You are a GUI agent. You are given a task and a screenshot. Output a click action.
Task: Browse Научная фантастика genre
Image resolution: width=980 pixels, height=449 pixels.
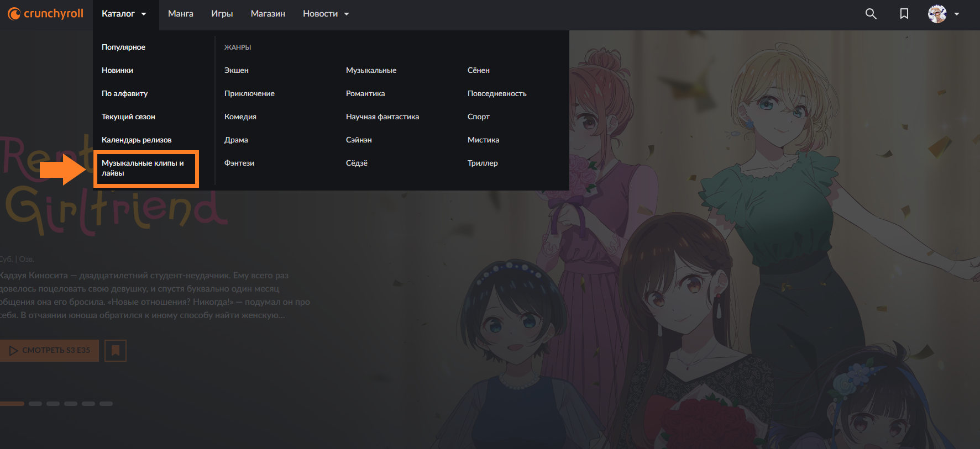click(x=382, y=117)
